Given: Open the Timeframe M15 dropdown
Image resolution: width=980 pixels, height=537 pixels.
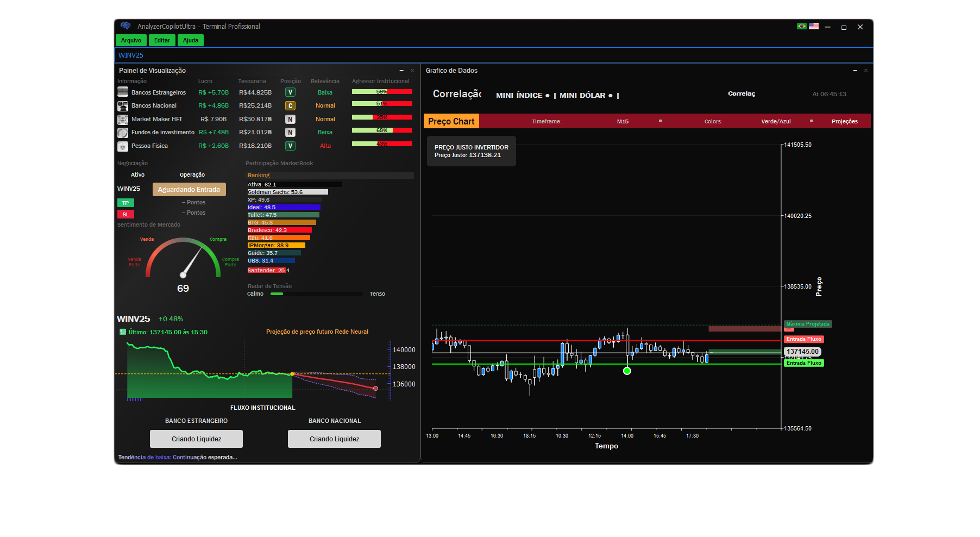Looking at the screenshot, I should point(623,121).
